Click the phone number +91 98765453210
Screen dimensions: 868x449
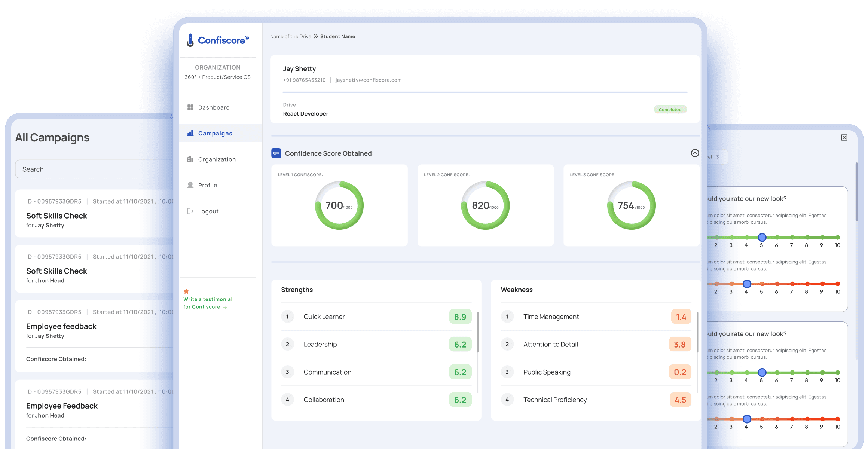(304, 80)
